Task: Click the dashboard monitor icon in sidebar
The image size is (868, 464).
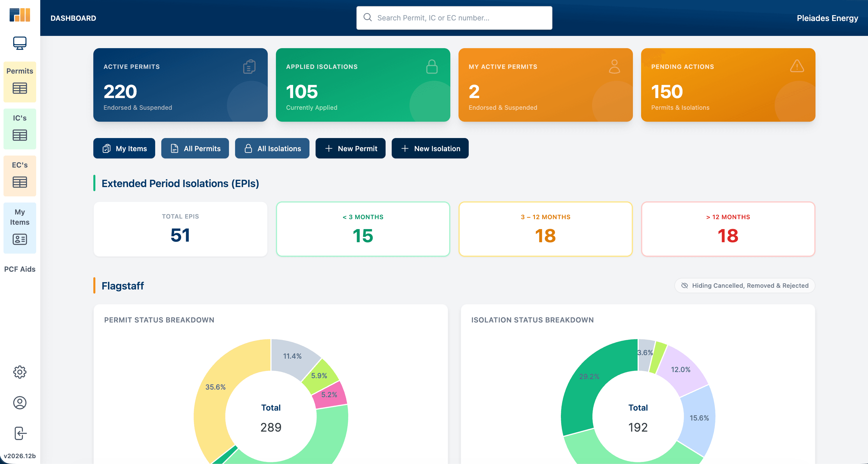Action: pyautogui.click(x=20, y=43)
